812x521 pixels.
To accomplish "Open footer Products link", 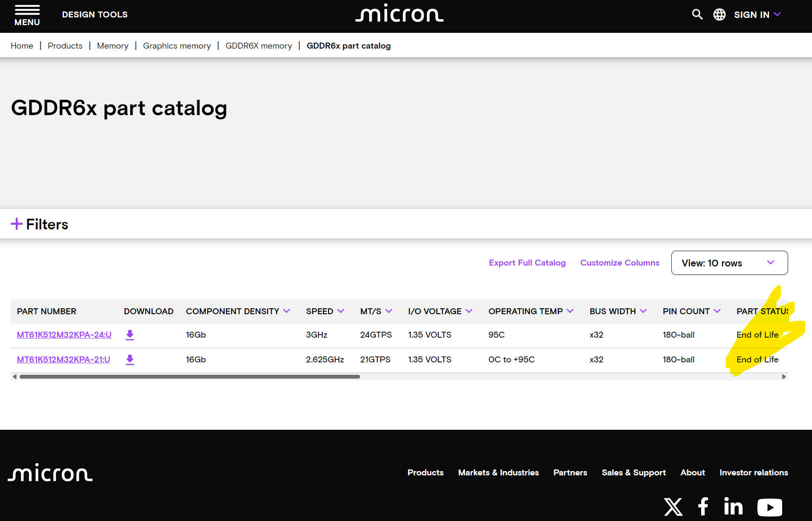I will coord(425,472).
